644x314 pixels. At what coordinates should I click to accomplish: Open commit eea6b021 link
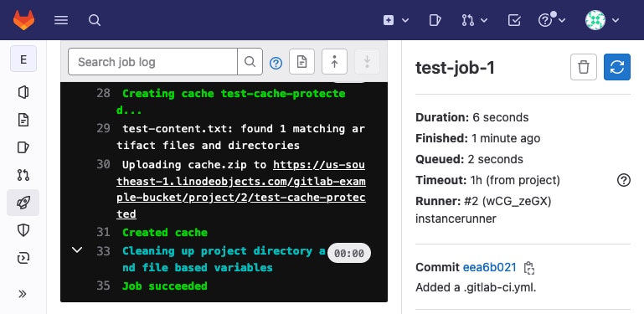[490, 268]
